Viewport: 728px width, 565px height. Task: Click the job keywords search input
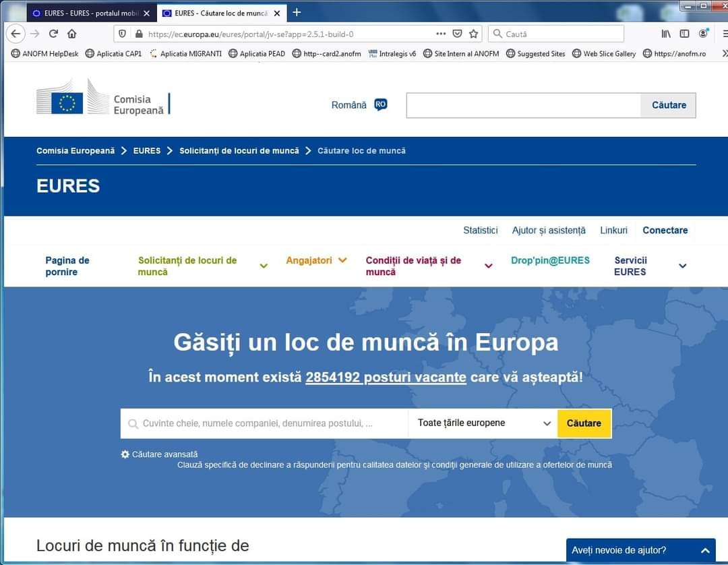tap(264, 423)
